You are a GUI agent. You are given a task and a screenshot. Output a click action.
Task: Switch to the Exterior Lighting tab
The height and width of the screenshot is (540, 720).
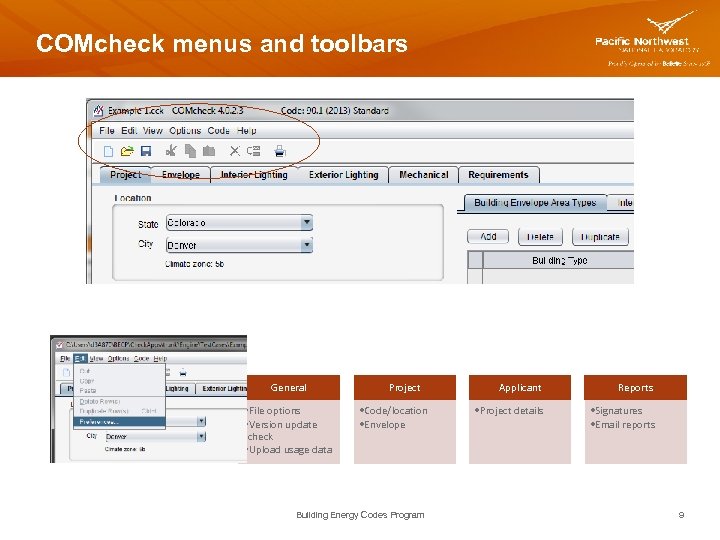[343, 175]
